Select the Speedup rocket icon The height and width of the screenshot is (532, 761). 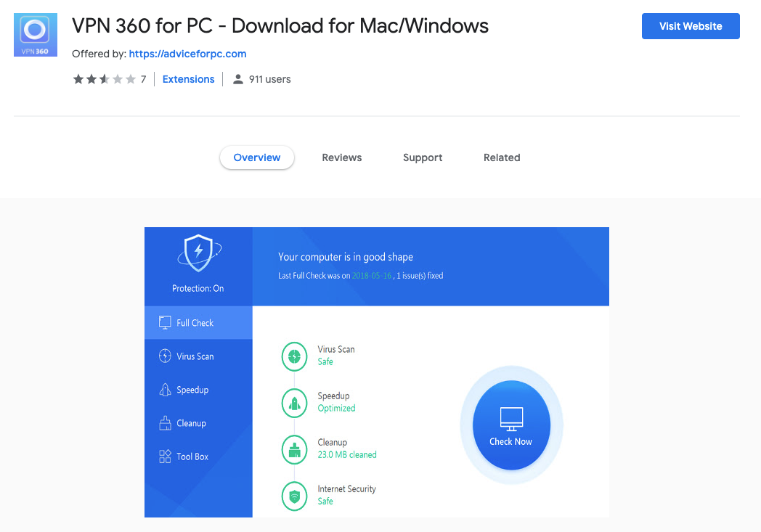click(x=166, y=390)
